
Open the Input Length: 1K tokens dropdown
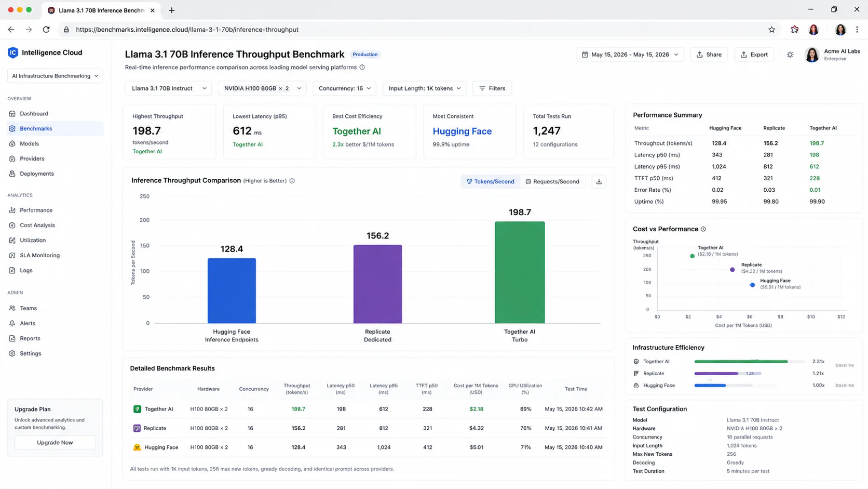(x=424, y=88)
